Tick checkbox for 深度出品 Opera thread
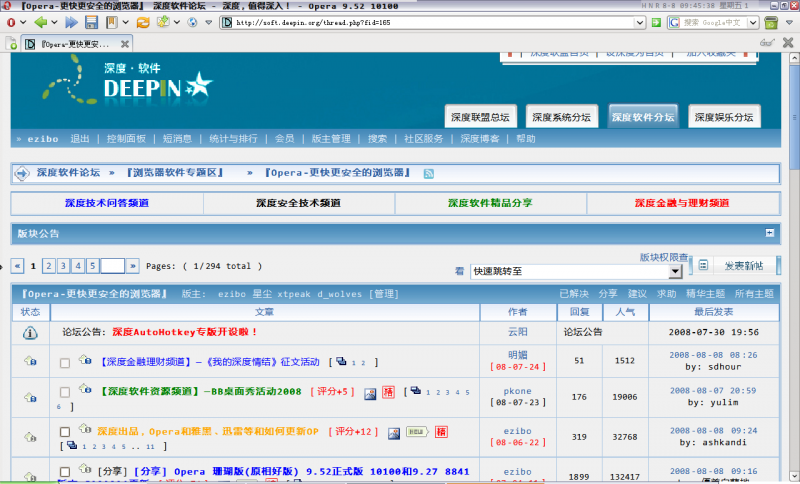Screen dimensions: 800x484 pos(65,432)
